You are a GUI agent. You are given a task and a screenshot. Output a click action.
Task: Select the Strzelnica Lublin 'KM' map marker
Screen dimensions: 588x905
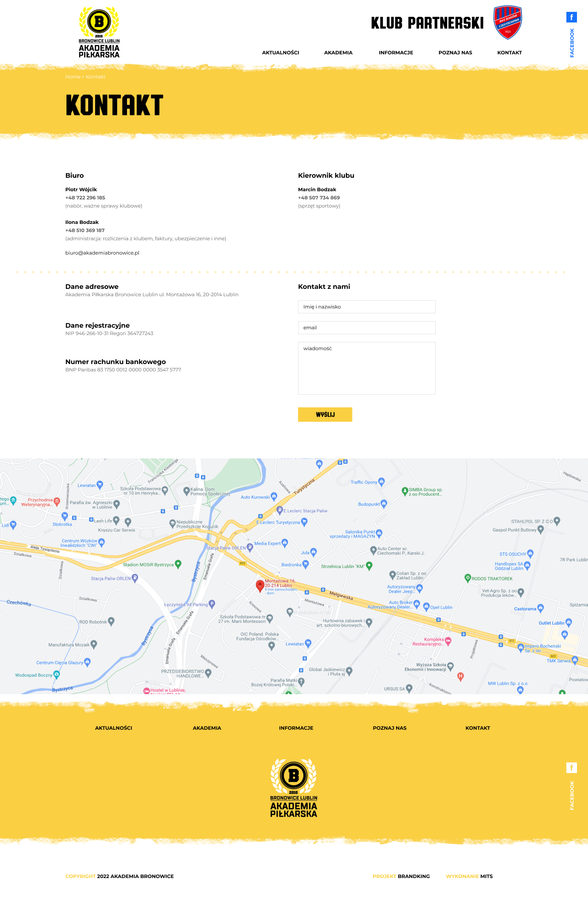369,565
